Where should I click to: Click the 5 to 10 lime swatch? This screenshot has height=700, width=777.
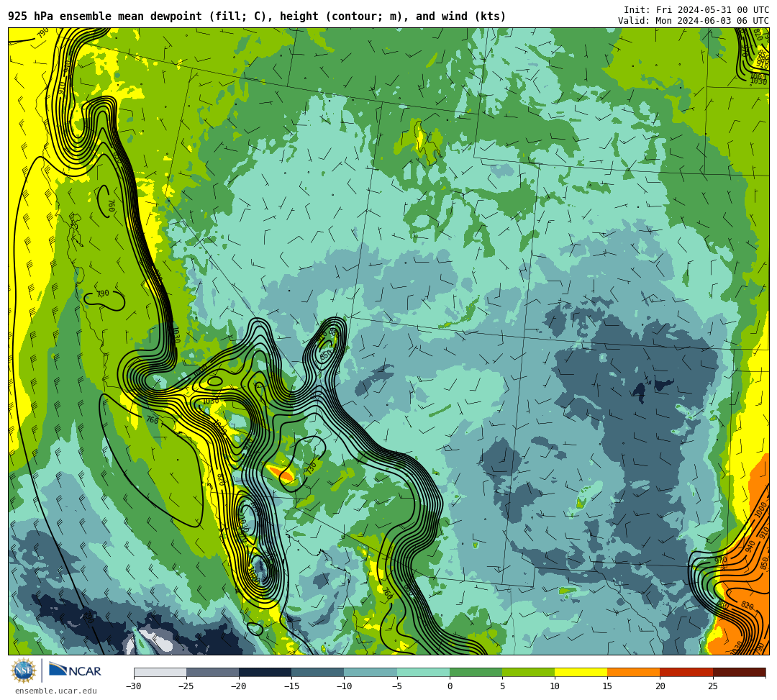tap(528, 672)
